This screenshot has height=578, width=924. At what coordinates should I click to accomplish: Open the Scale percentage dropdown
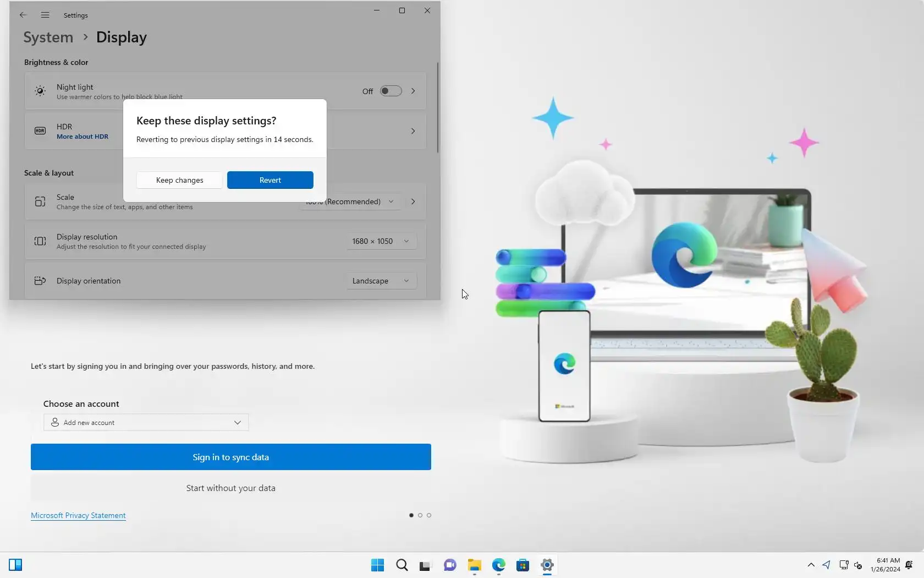click(350, 201)
